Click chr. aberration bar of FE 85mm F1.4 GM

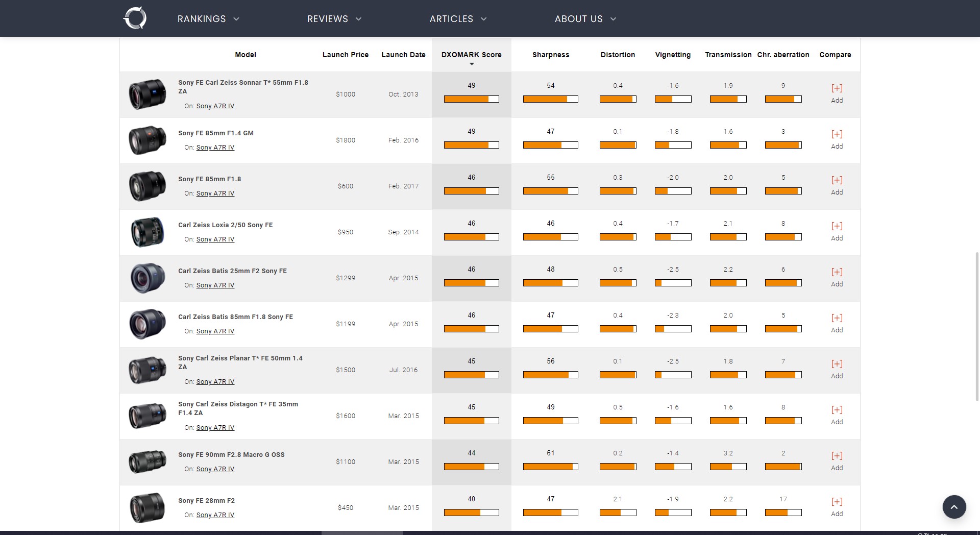coord(783,145)
